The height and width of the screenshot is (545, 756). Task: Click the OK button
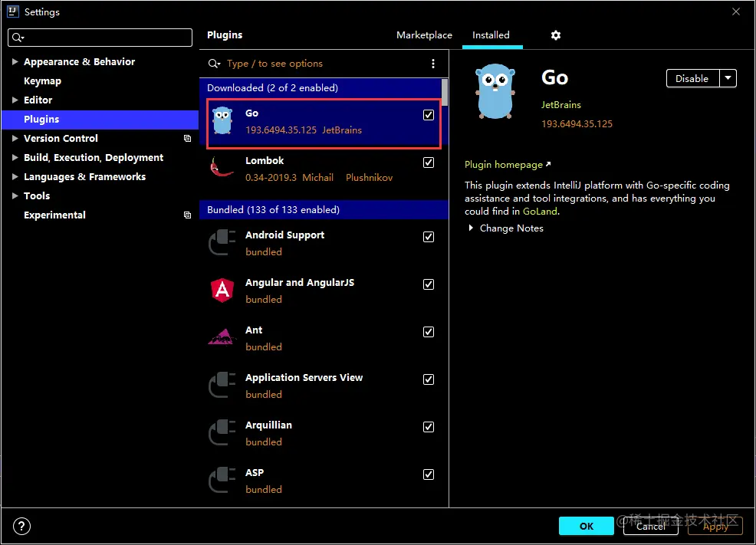587,526
